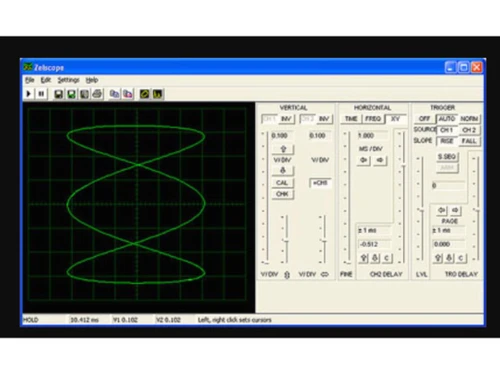Click the gray icon left of printer

tap(84, 94)
